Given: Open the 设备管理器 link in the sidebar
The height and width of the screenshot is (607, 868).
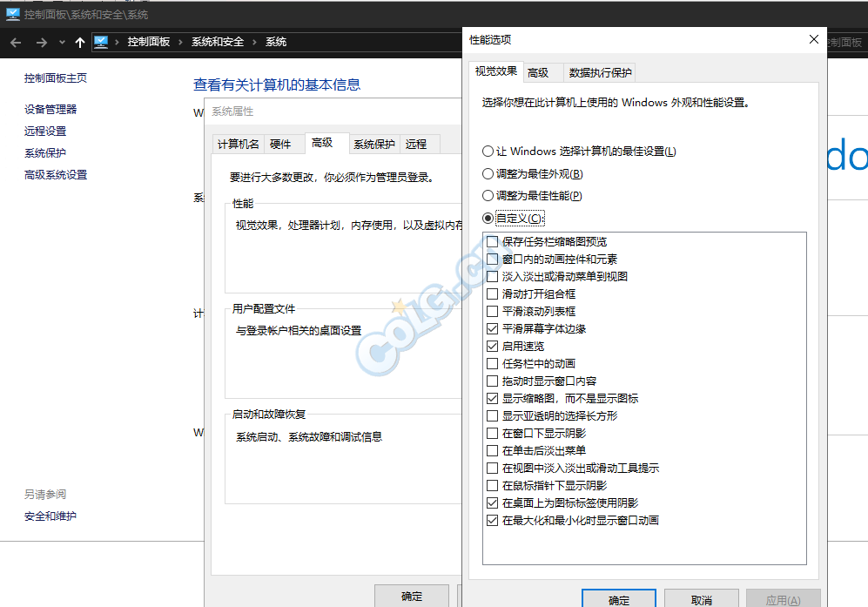Looking at the screenshot, I should click(x=50, y=109).
